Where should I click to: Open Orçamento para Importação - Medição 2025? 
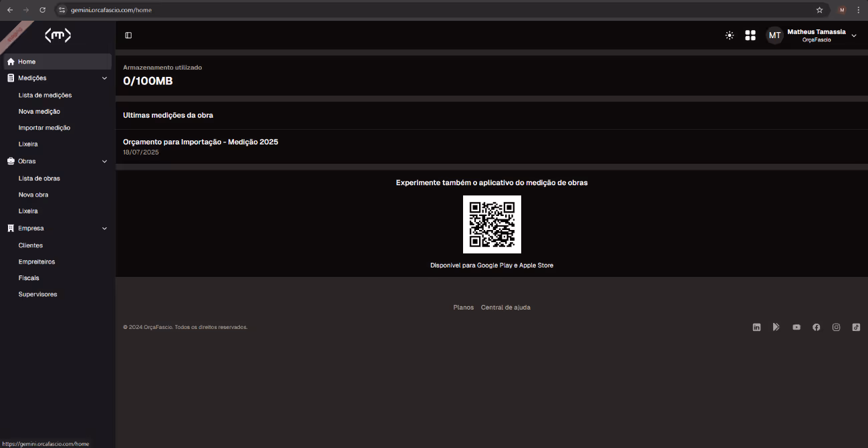pos(200,142)
